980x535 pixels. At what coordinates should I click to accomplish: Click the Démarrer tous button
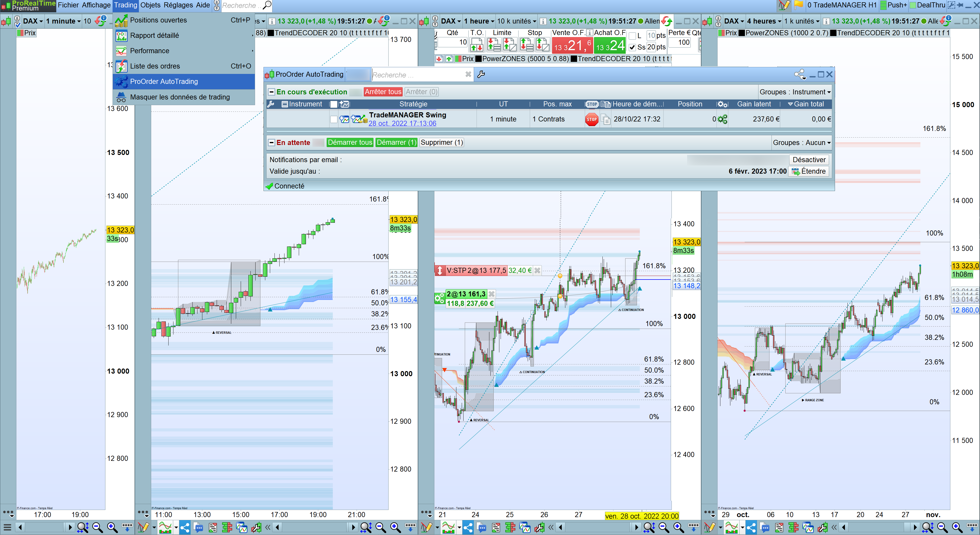(x=350, y=143)
